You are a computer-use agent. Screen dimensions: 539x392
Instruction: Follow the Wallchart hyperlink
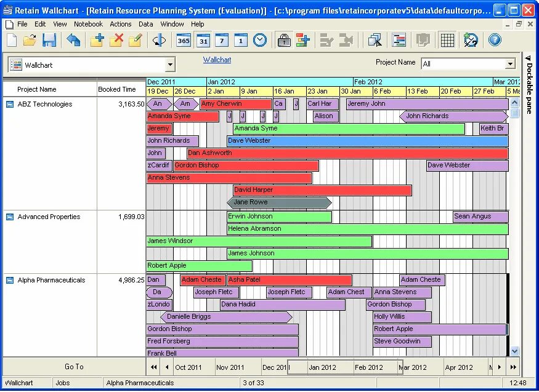pos(217,60)
